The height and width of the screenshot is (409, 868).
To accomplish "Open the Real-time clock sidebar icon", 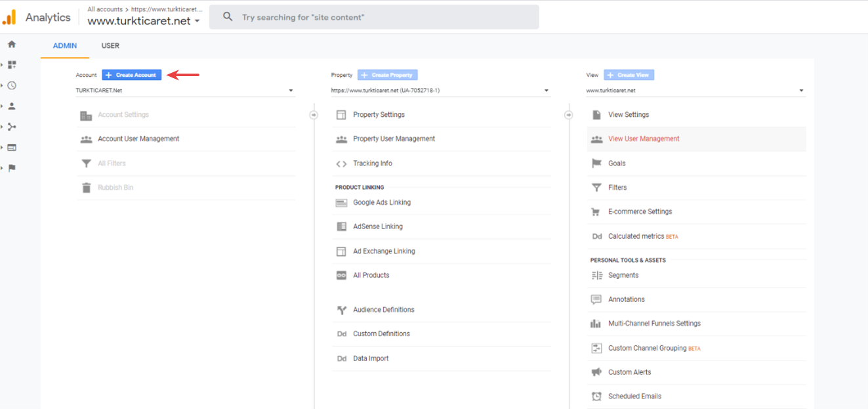I will [12, 85].
